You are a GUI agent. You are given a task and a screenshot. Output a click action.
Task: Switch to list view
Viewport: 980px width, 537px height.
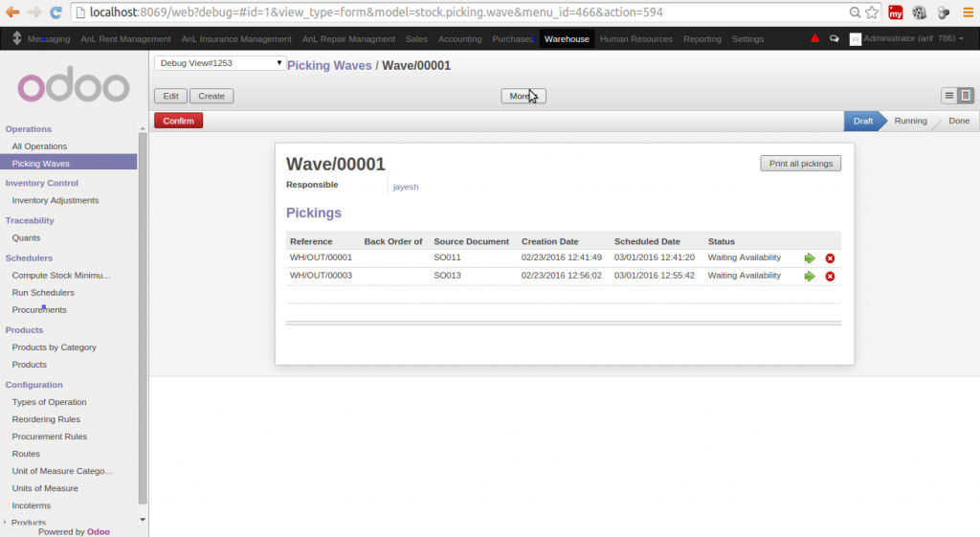(949, 96)
